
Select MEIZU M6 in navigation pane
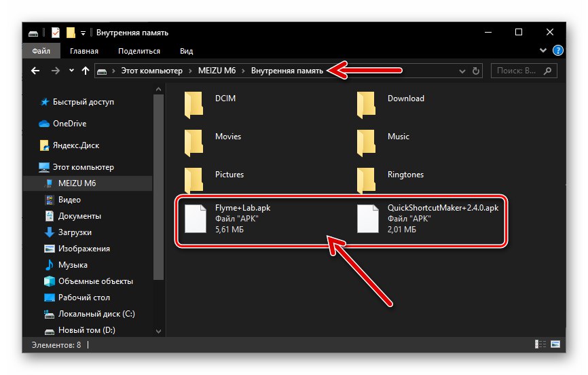click(77, 183)
